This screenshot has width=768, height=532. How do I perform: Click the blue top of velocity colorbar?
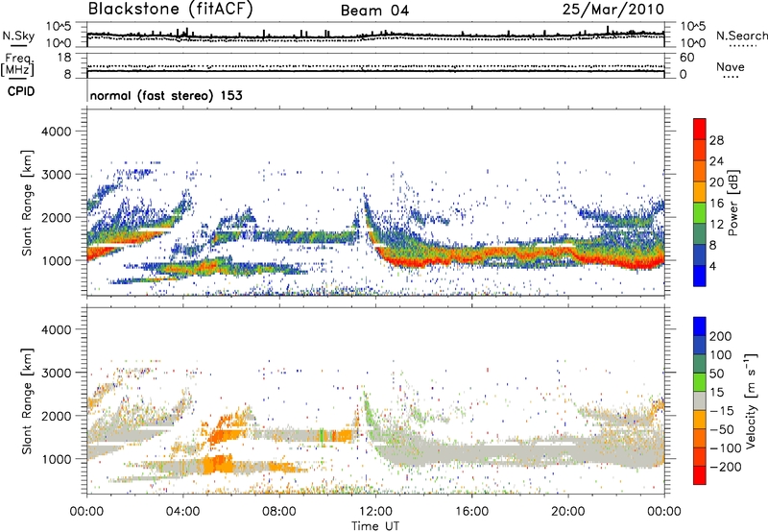tap(700, 326)
